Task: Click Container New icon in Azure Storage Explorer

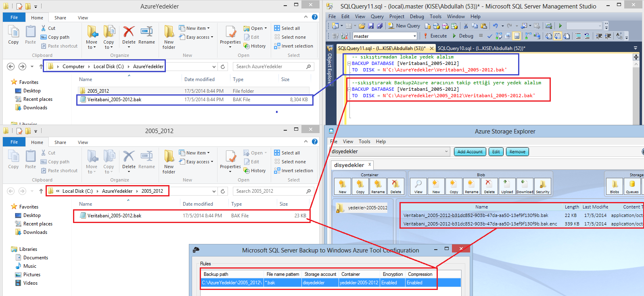Action: click(x=343, y=186)
